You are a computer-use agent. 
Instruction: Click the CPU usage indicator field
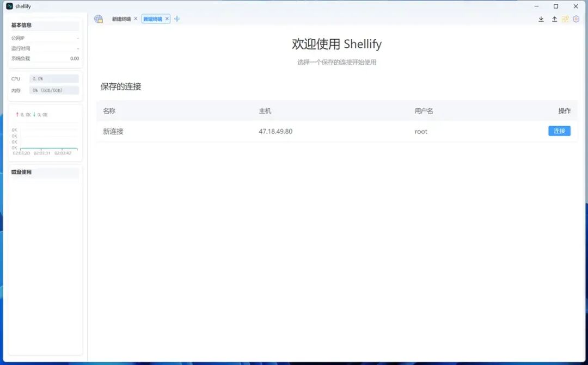(x=54, y=78)
